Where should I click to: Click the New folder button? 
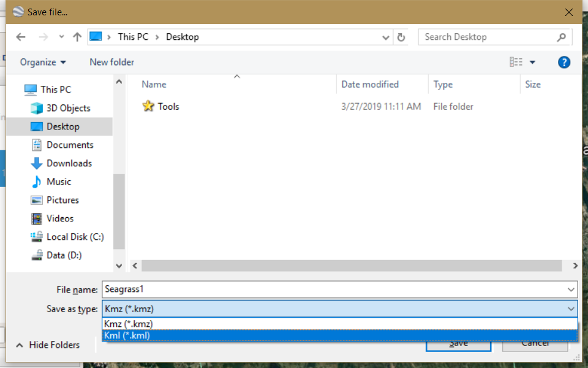[111, 62]
